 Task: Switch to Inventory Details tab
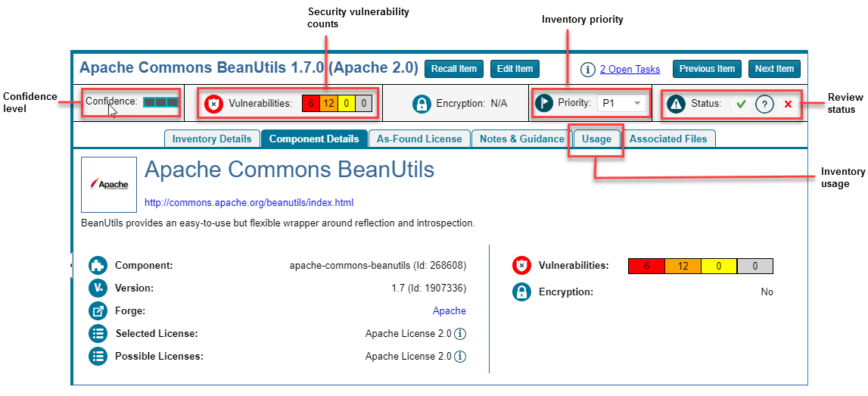click(212, 139)
